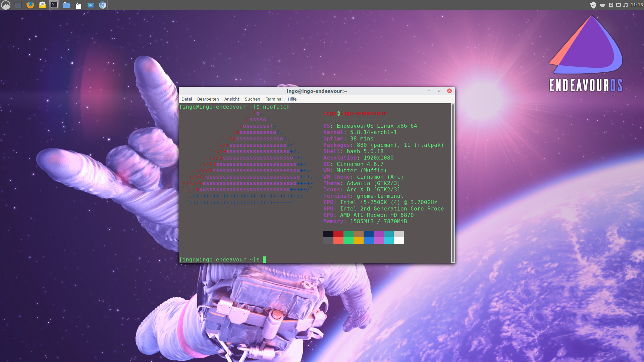Screen dimensions: 644x362
Task: Click the terminal vertical scrollbar
Action: 453,183
